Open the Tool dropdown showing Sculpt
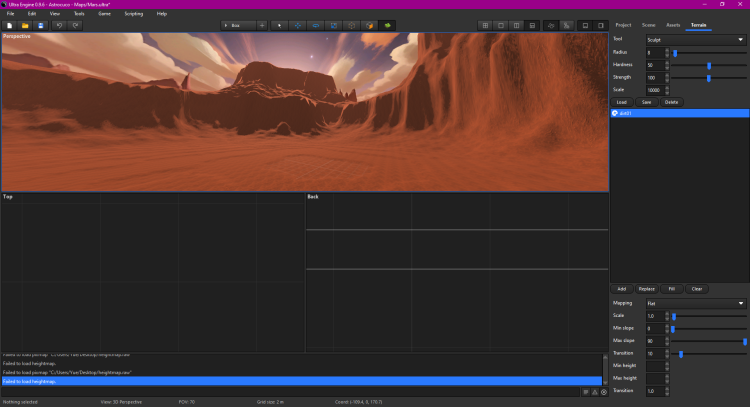This screenshot has width=750, height=407. (x=696, y=39)
